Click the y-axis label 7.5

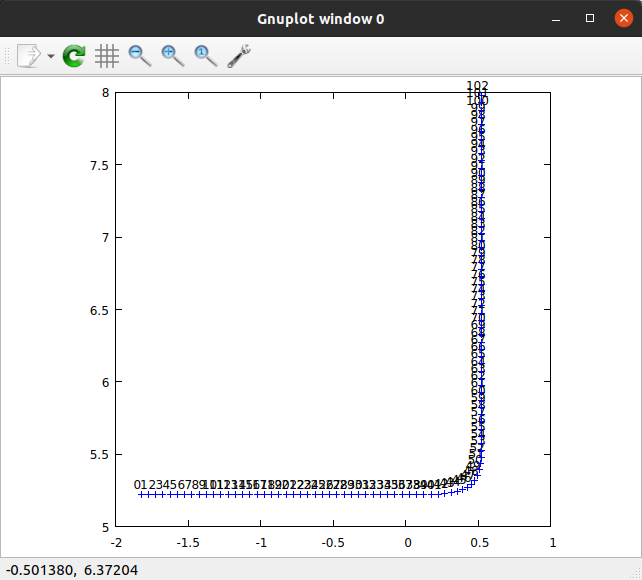(x=99, y=165)
